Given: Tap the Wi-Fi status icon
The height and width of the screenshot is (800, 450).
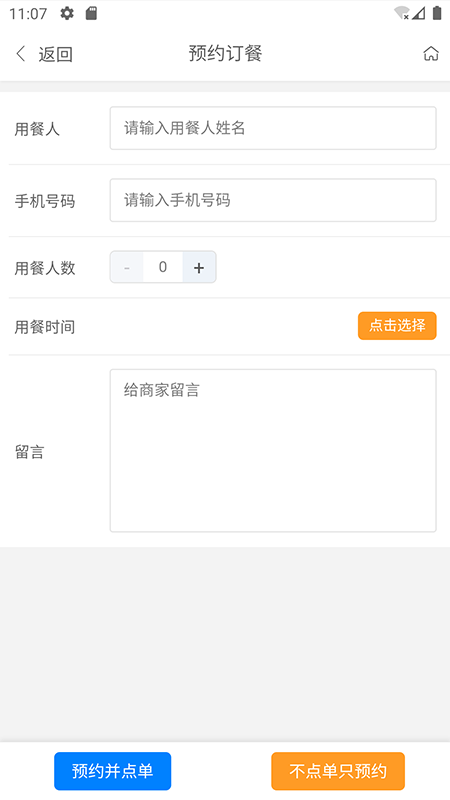Looking at the screenshot, I should [402, 13].
